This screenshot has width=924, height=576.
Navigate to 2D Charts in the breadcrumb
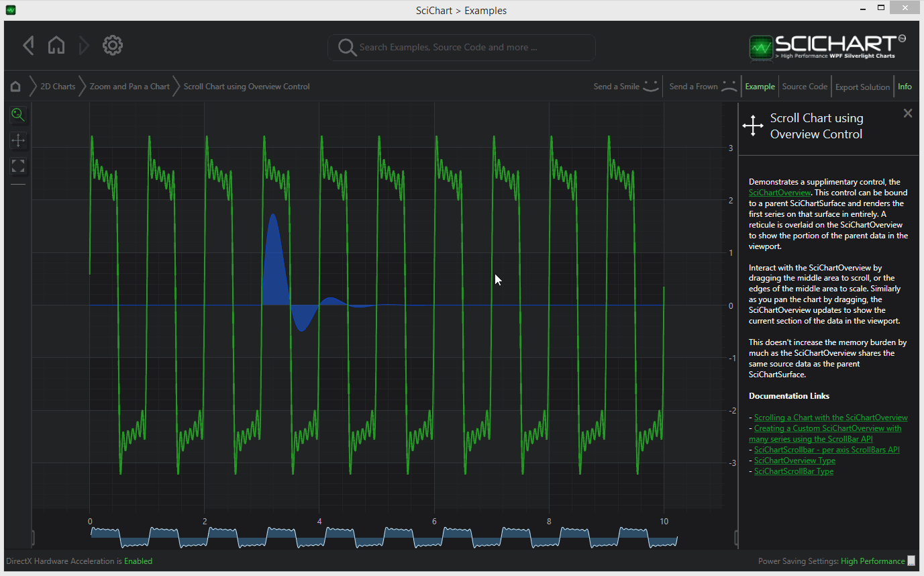click(57, 86)
